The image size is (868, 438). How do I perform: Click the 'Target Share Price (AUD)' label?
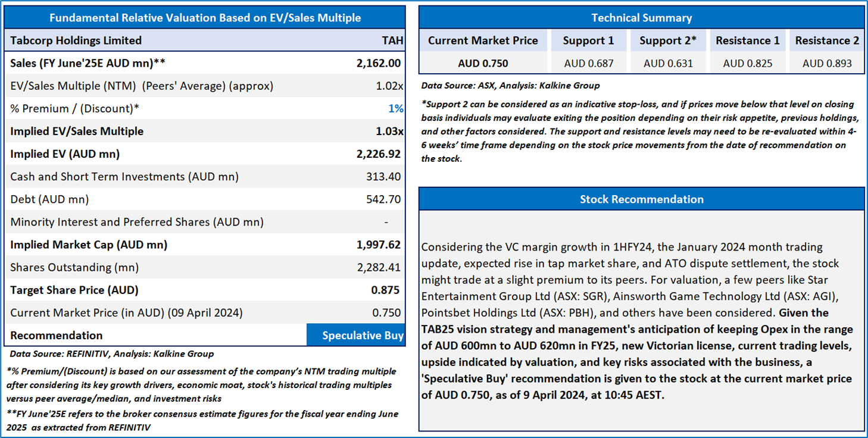coord(74,290)
